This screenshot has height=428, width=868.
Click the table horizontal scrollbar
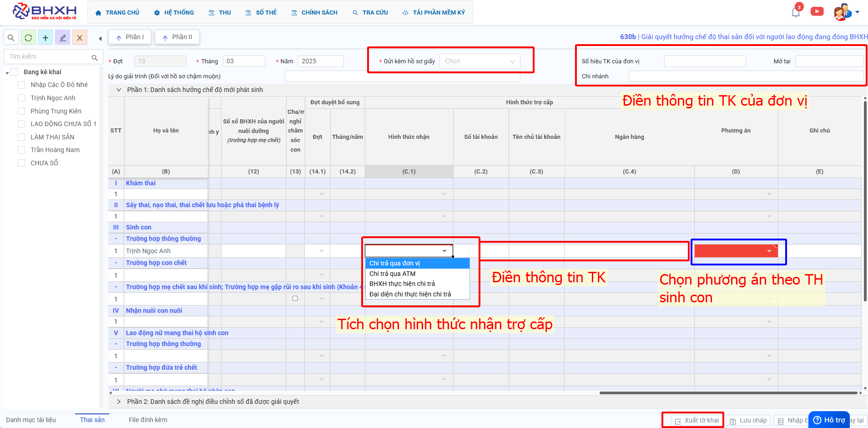728,392
